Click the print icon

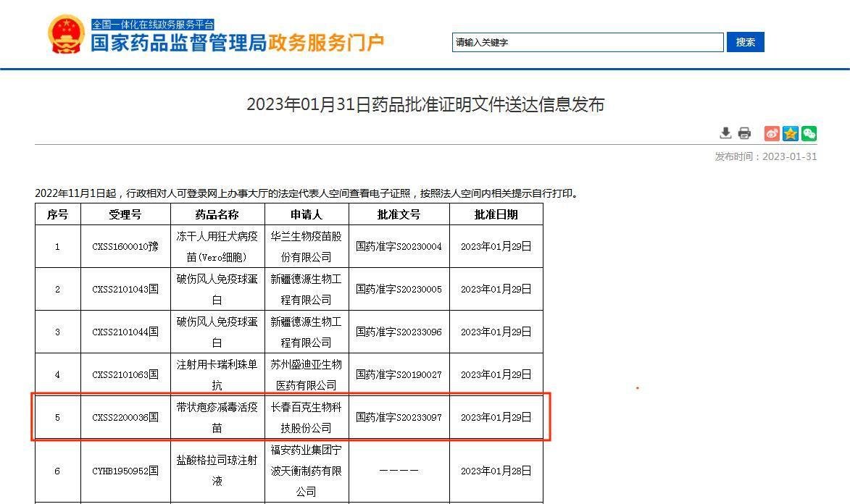click(x=745, y=133)
